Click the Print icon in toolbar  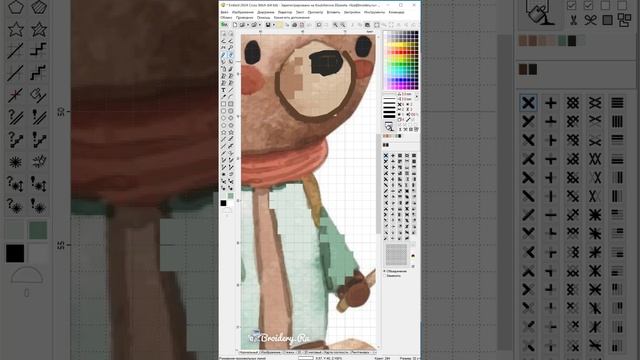click(x=294, y=25)
